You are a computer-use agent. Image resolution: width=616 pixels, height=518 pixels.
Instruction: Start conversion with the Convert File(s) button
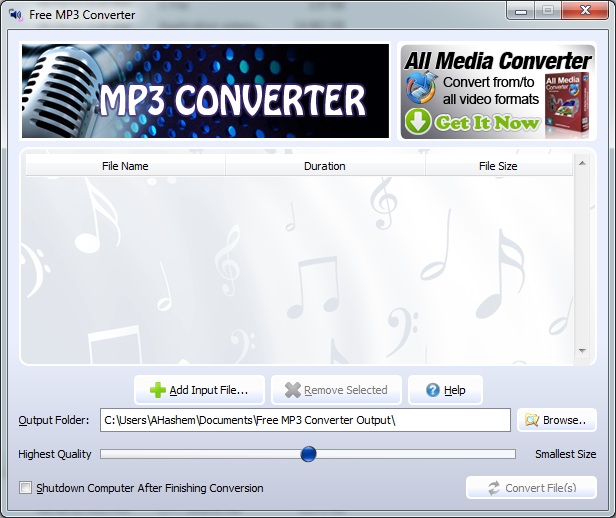pos(531,488)
